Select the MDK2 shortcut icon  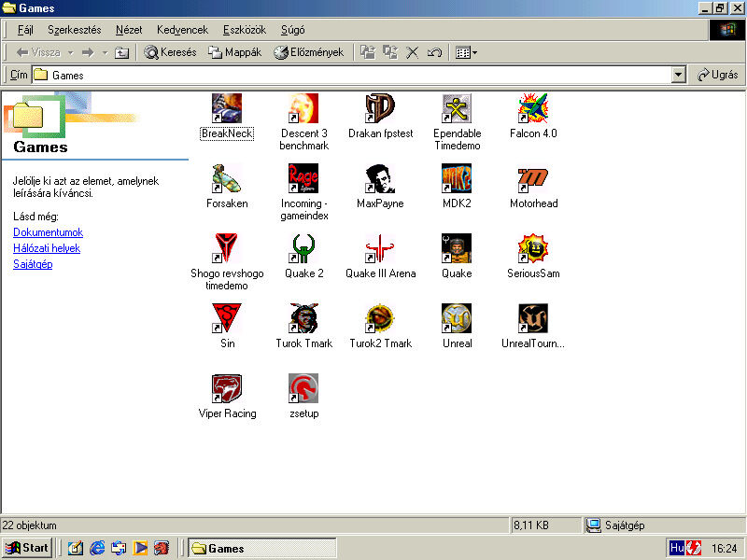[457, 178]
